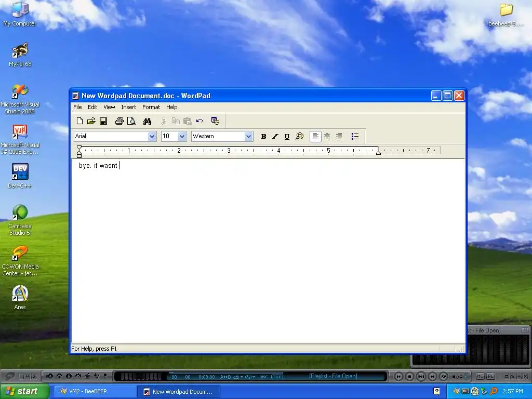Align text left
This screenshot has height=399, width=532.
(315, 137)
